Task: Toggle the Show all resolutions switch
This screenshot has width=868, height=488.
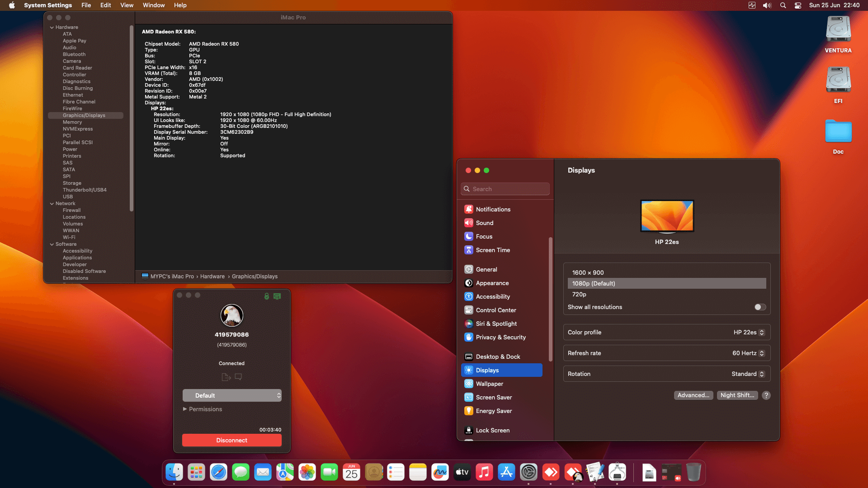Action: [x=760, y=307]
